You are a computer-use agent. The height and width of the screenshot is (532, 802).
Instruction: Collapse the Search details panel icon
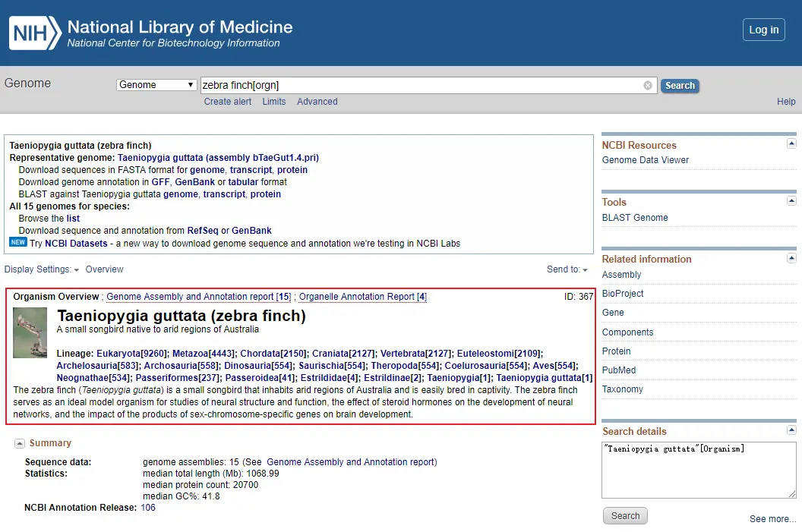pyautogui.click(x=791, y=430)
